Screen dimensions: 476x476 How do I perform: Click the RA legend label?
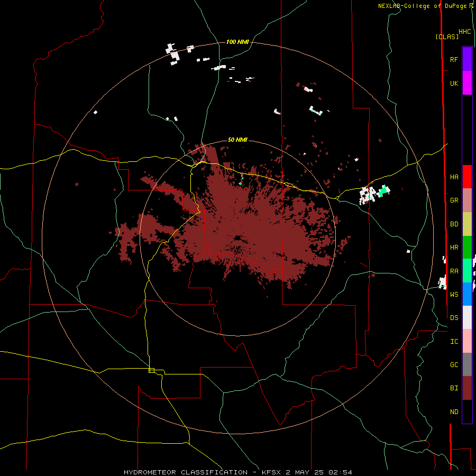click(x=454, y=271)
